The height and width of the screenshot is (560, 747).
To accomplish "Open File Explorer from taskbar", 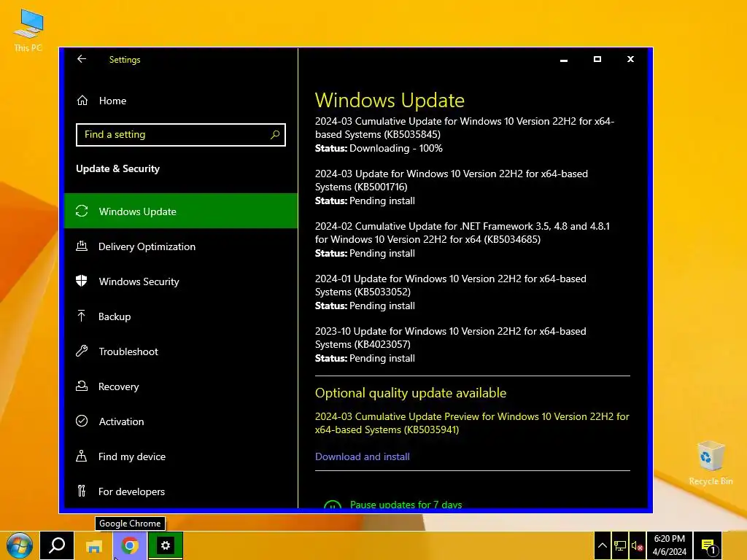I will (x=94, y=545).
